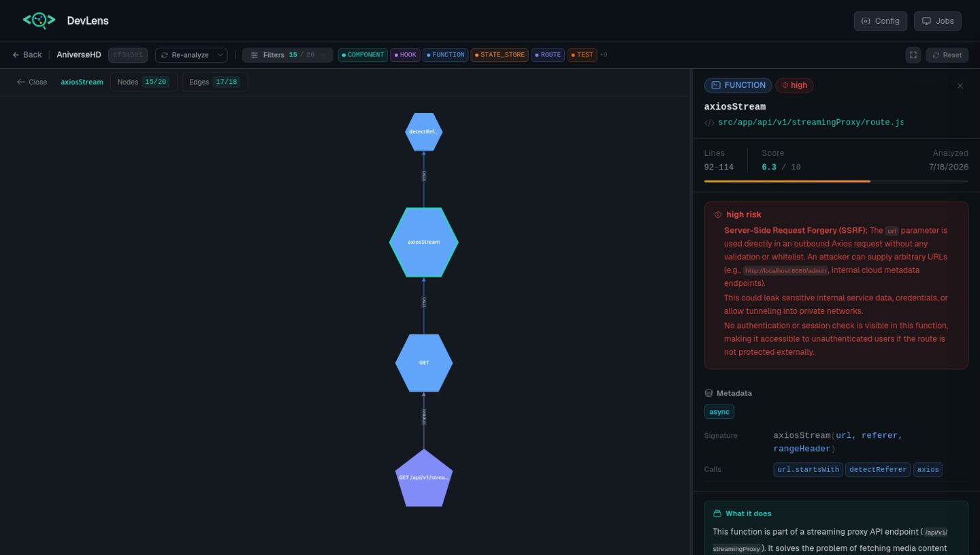Viewport: 980px width, 555px height.
Task: Click the cf3a501 commit hash badge
Action: click(128, 54)
